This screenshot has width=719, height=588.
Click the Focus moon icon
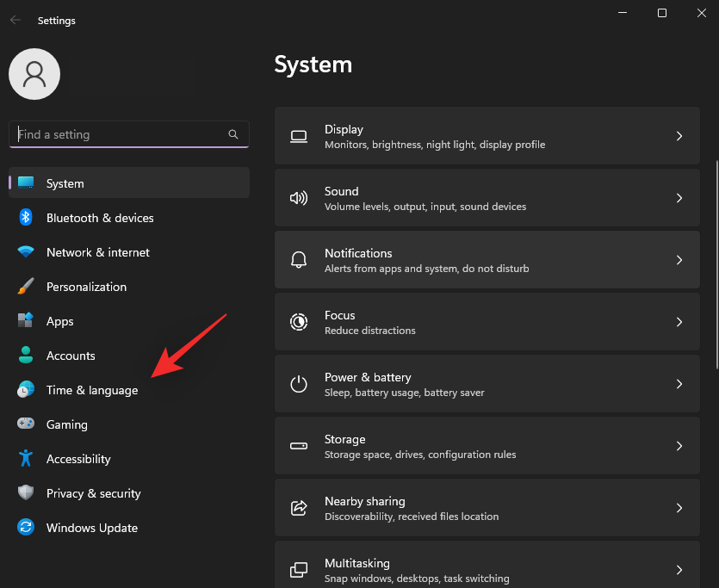point(298,321)
